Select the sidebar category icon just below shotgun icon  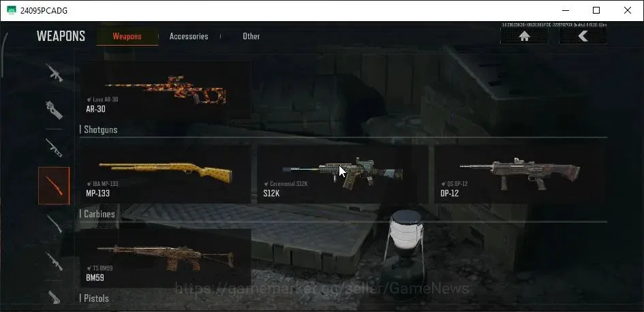pos(55,223)
